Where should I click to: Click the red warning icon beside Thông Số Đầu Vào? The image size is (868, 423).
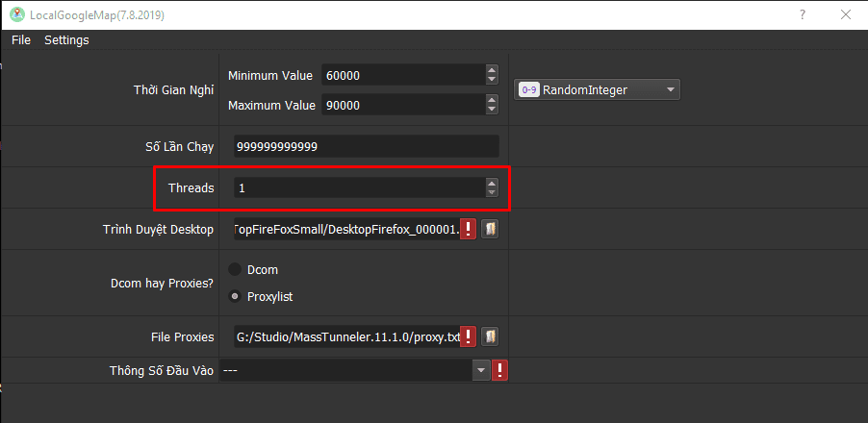(499, 370)
